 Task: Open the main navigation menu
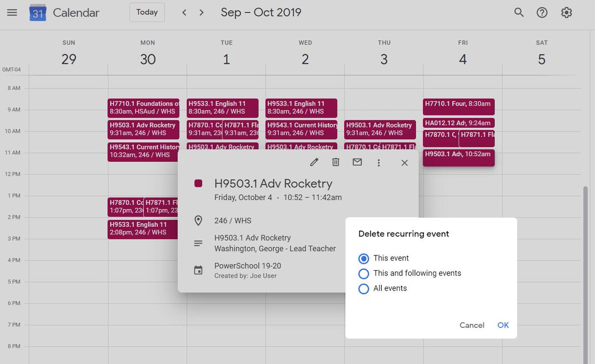[x=12, y=12]
